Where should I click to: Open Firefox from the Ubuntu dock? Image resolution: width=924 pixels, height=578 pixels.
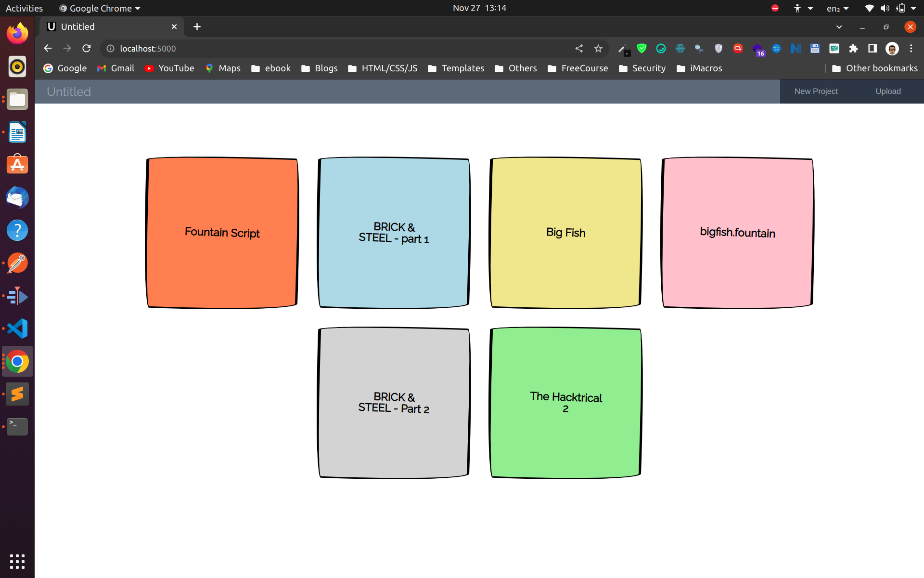(17, 34)
